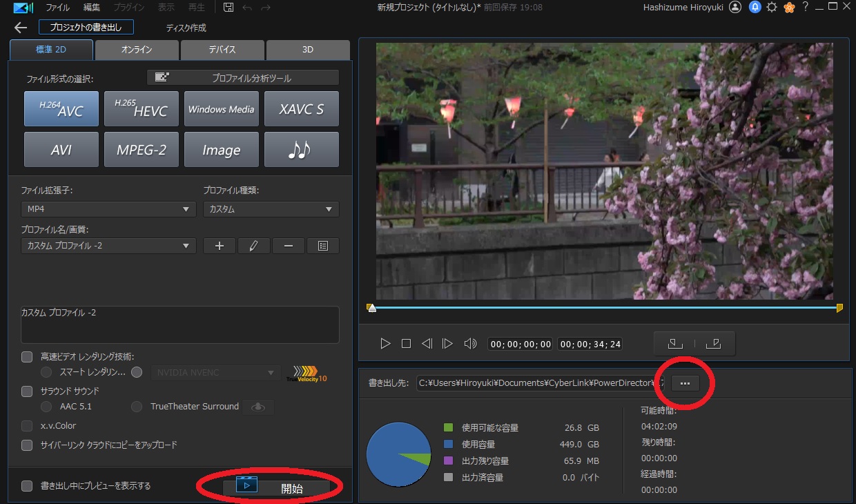The image size is (856, 504).
Task: Select Windows Media file format
Action: coord(222,109)
